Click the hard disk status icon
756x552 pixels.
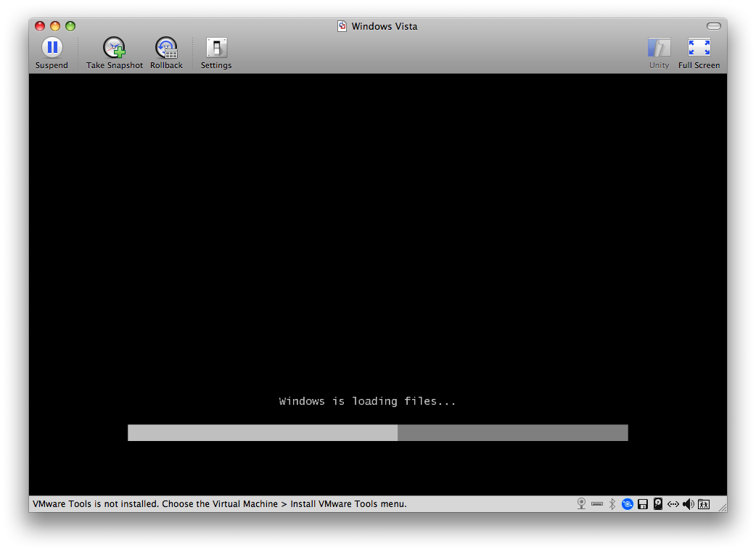pyautogui.click(x=658, y=504)
